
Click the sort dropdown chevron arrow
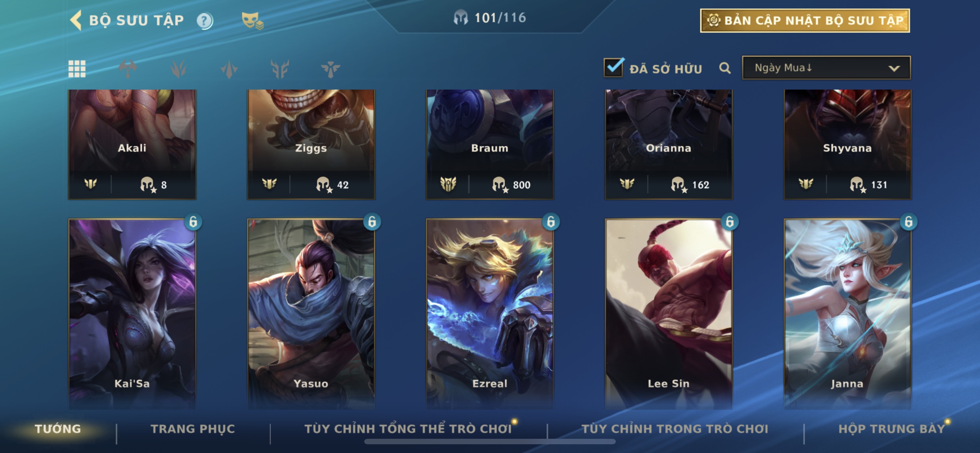click(894, 69)
